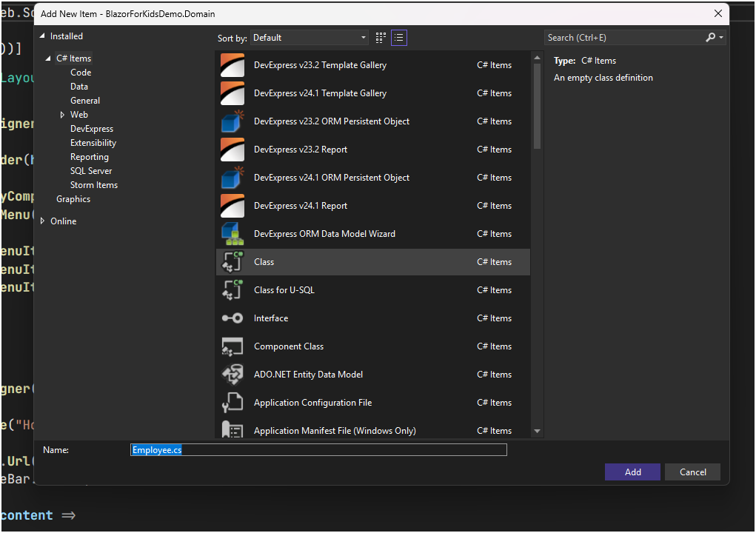Image resolution: width=756 pixels, height=533 pixels.
Task: Open the DevExpress category
Action: [92, 129]
